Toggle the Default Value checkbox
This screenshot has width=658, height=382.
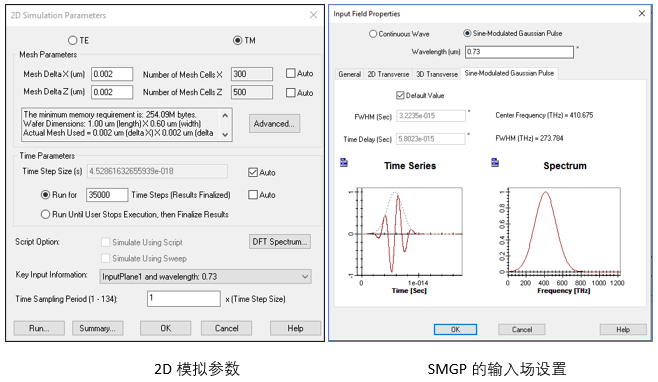point(400,95)
